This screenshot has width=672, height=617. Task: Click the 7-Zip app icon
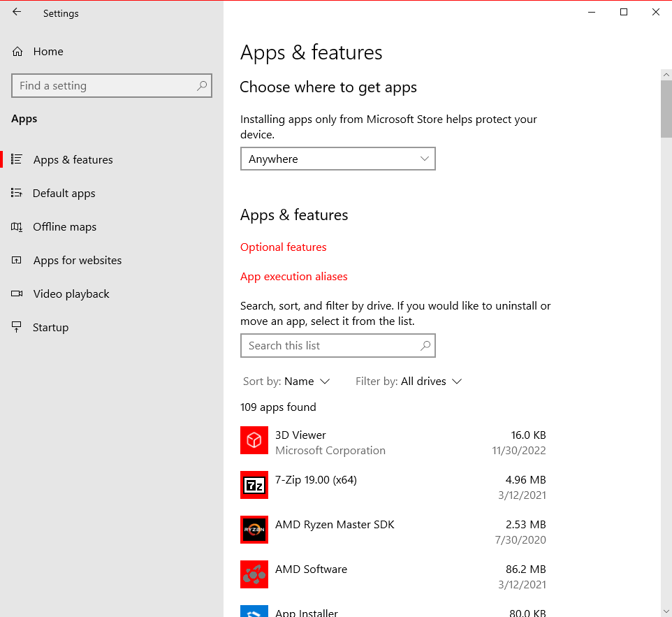click(x=254, y=485)
